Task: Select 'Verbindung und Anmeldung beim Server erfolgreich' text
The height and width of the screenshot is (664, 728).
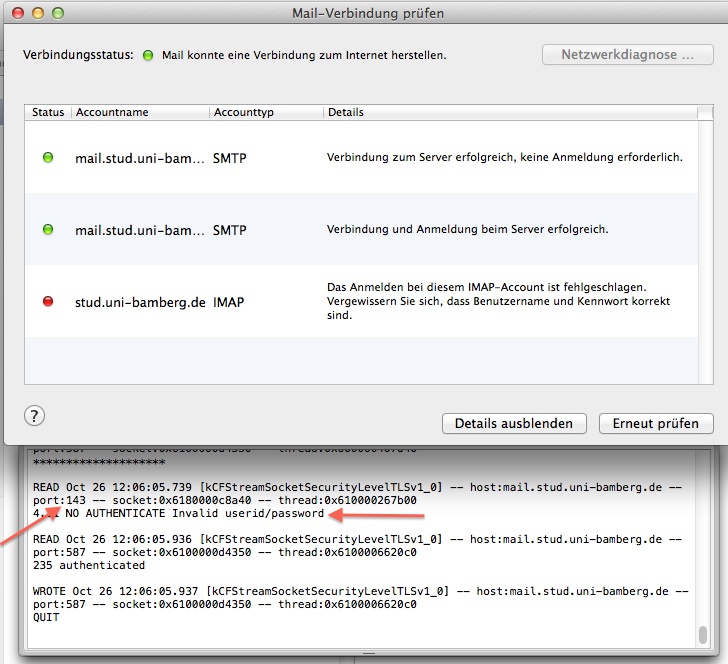Action: coord(468,229)
